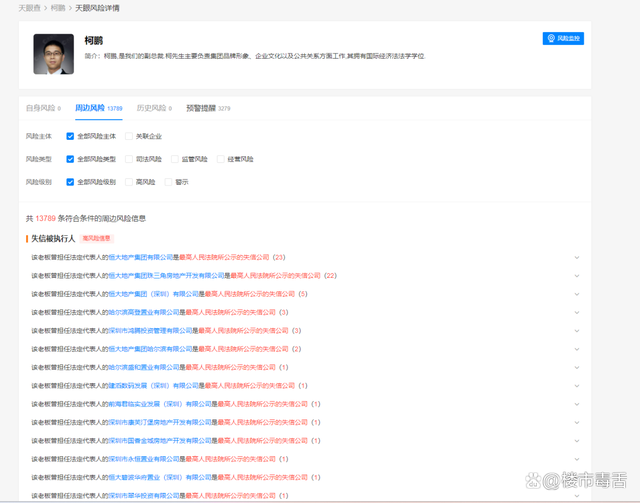Toggle the 全部风险级别 checkbox
This screenshot has width=640, height=503.
(x=70, y=182)
